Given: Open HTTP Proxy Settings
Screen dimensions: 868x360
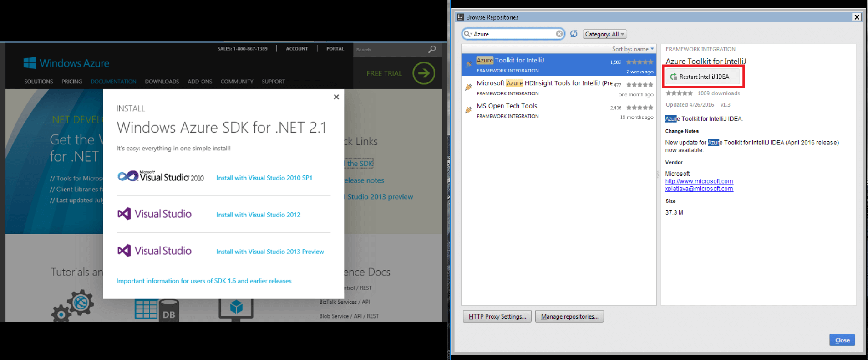Looking at the screenshot, I should tap(497, 316).
